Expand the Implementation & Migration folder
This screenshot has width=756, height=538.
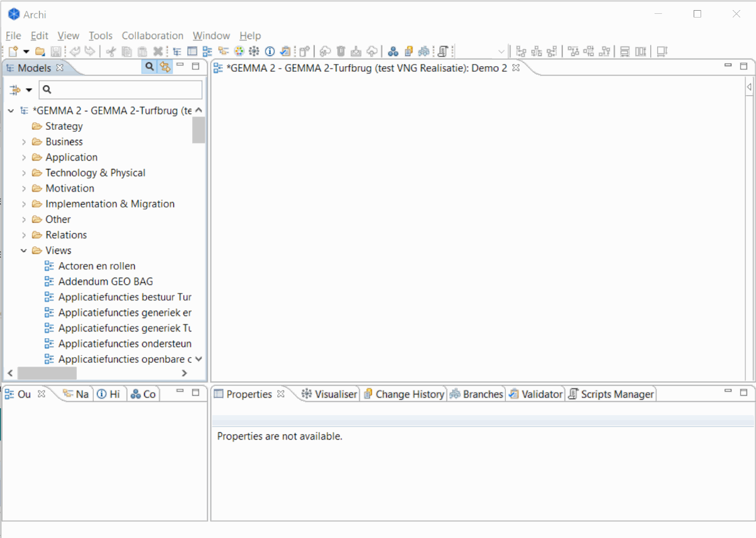[24, 204]
